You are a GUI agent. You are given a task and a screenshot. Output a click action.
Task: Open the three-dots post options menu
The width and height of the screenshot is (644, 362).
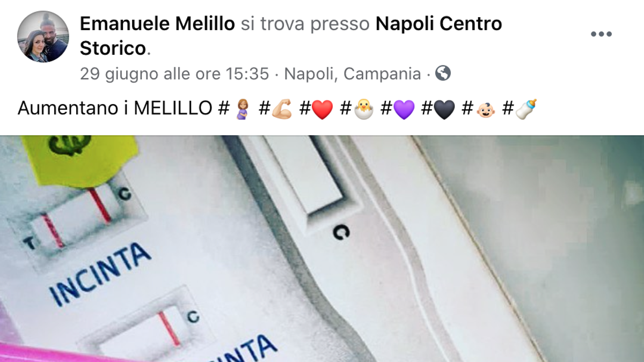(601, 34)
